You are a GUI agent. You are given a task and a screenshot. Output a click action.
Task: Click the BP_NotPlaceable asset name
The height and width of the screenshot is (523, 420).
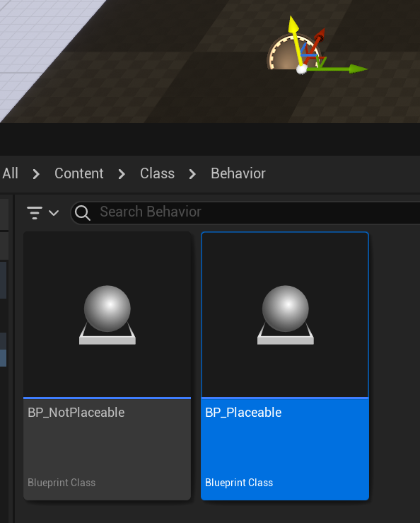76,413
